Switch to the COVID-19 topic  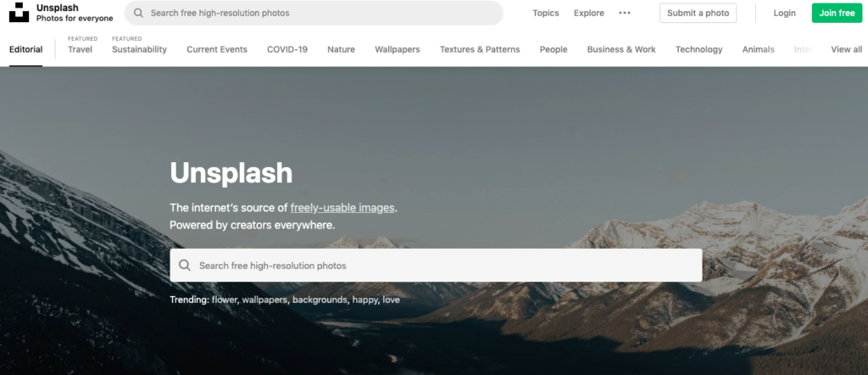(x=287, y=49)
